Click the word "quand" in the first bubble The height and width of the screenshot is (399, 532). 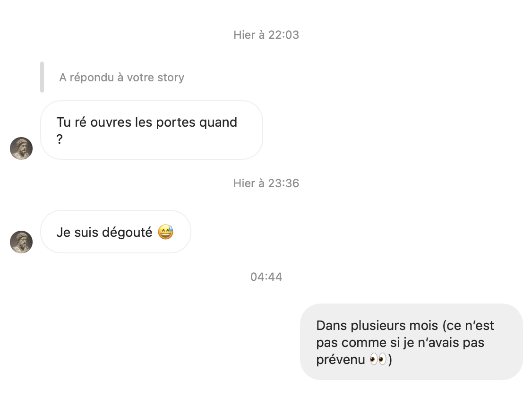pyautogui.click(x=218, y=122)
